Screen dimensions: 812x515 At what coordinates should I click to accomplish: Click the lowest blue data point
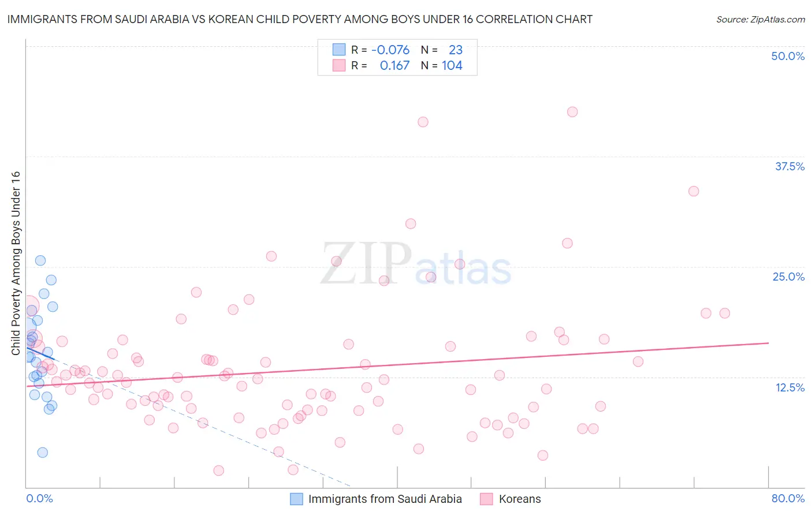(x=42, y=453)
